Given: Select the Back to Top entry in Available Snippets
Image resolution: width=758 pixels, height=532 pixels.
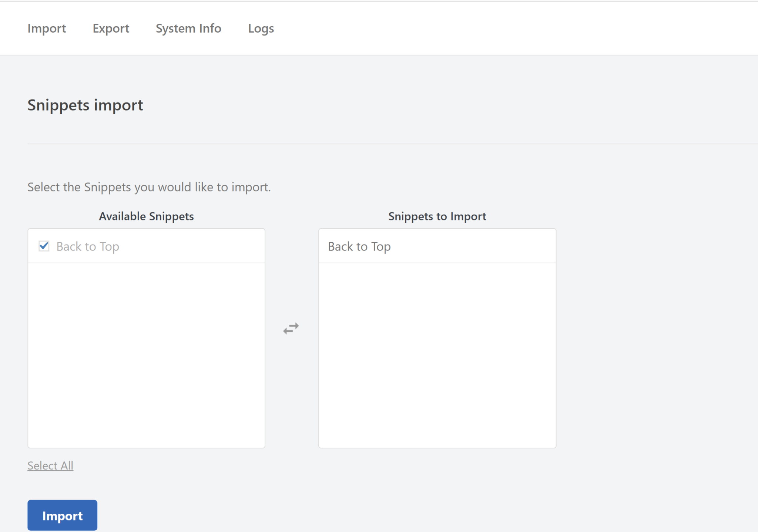Looking at the screenshot, I should [x=88, y=246].
